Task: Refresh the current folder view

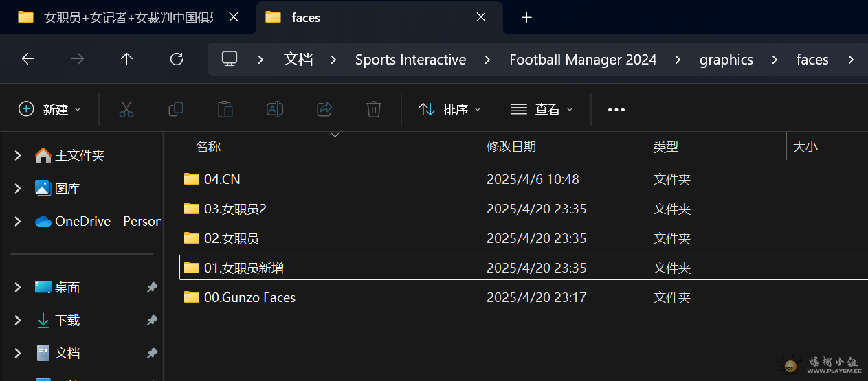Action: tap(177, 59)
